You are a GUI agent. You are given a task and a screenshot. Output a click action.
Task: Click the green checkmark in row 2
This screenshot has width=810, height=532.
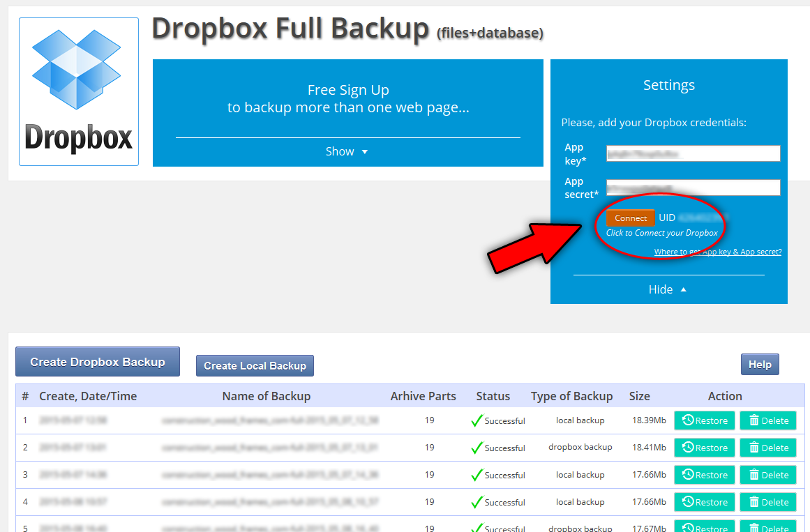click(x=477, y=448)
